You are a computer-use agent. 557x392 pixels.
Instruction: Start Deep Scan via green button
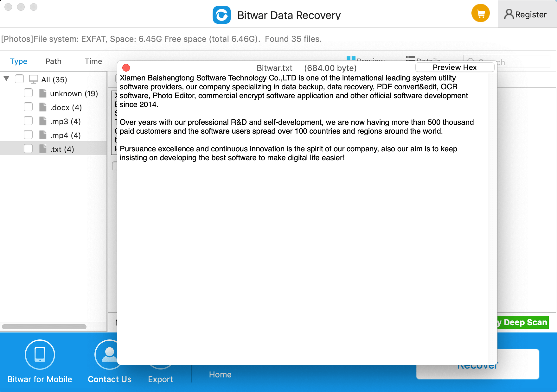pyautogui.click(x=523, y=322)
